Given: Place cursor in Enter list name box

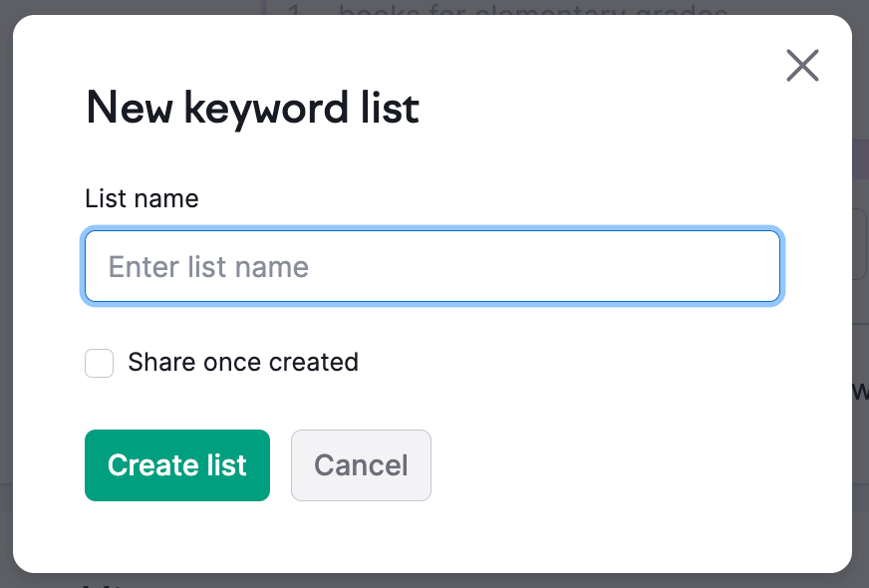Looking at the screenshot, I should (x=432, y=266).
